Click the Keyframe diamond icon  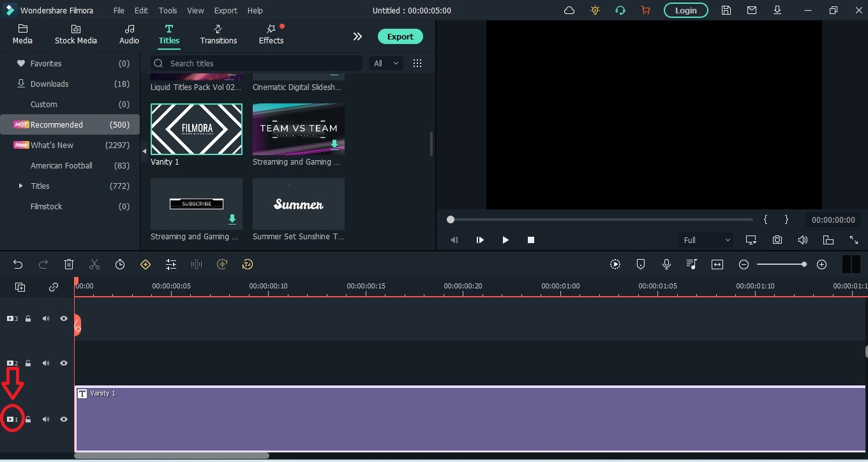[x=146, y=264]
